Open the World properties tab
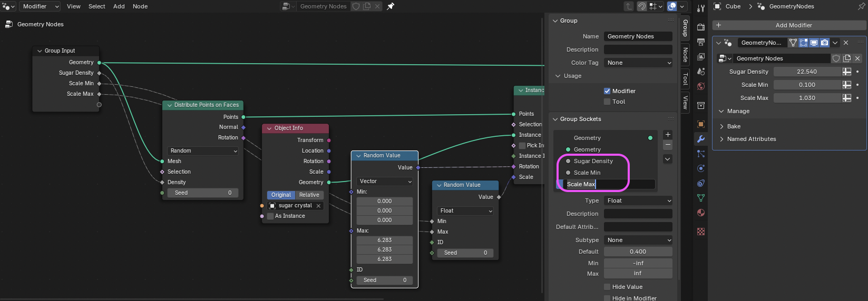This screenshot has height=301, width=868. [x=700, y=86]
